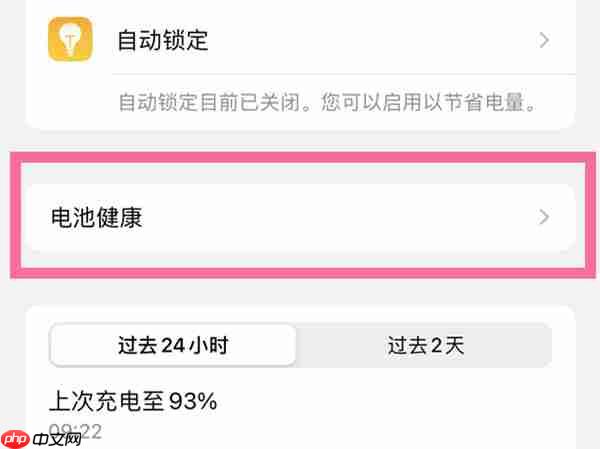600x449 pixels.
Task: Tap the yellow lightbulb Auto-Lock icon
Action: point(70,39)
